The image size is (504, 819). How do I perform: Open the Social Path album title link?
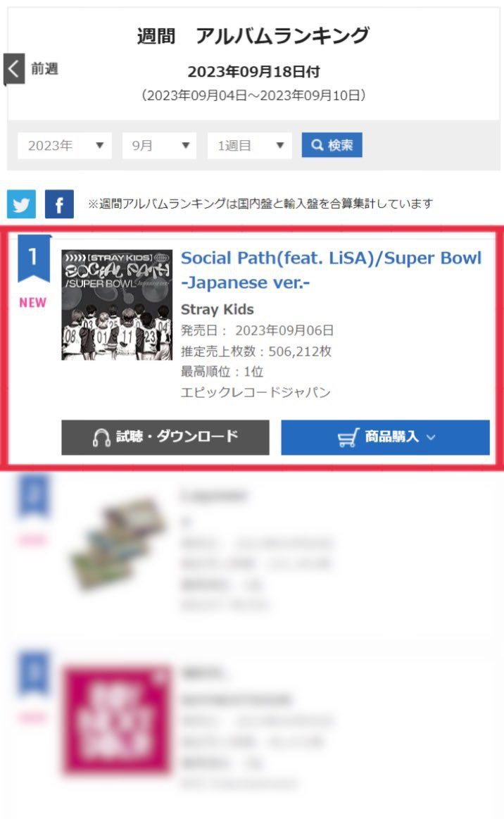331,270
